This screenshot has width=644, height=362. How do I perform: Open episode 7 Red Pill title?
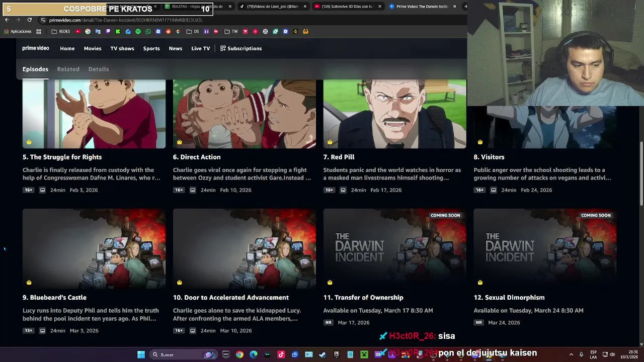(339, 157)
